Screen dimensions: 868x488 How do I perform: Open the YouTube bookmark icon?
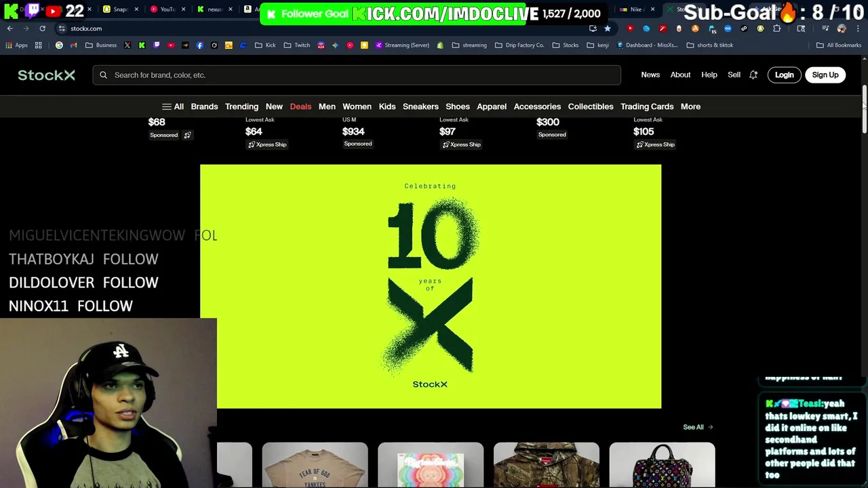[x=171, y=45]
